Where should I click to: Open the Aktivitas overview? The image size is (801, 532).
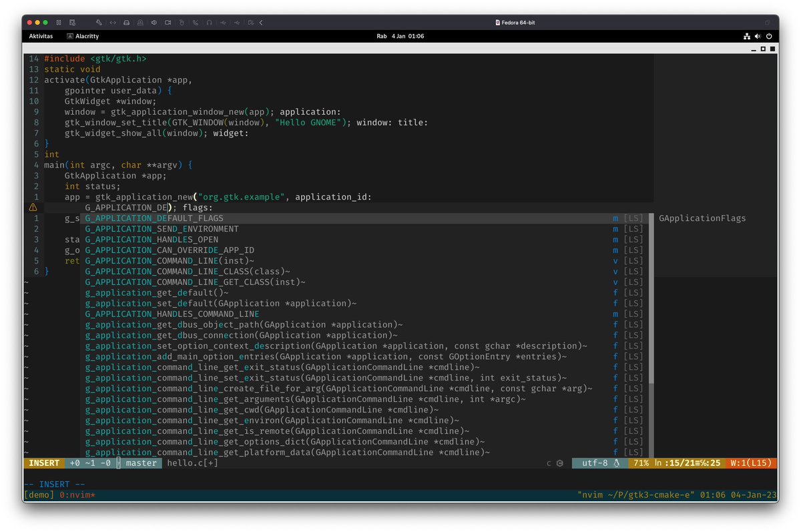click(41, 36)
